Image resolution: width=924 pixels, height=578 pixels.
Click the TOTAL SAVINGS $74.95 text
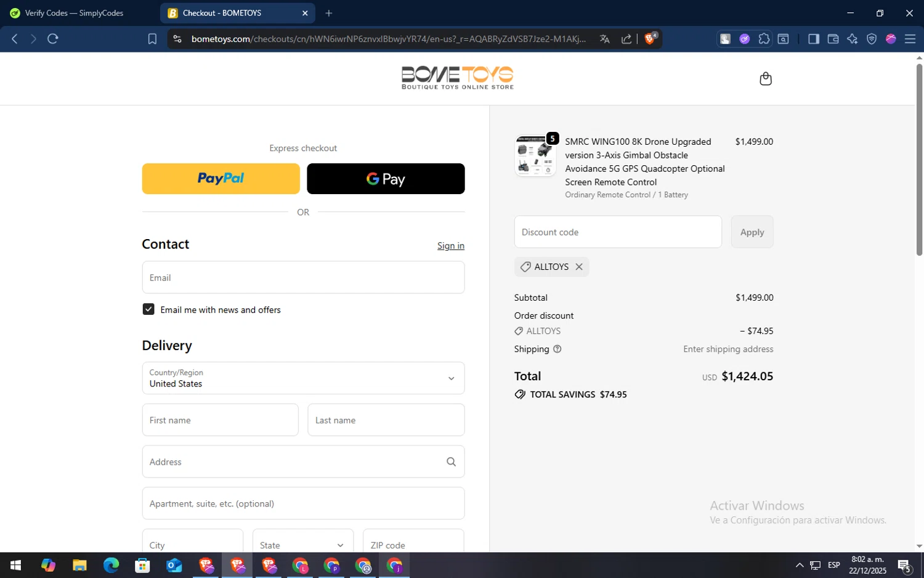pyautogui.click(x=578, y=394)
